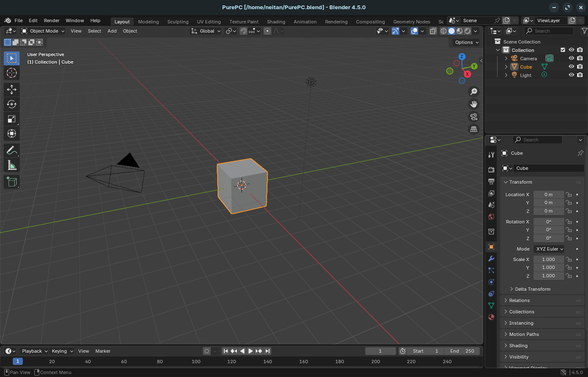The width and height of the screenshot is (588, 377).
Task: Click the viewport zoom magnifier icon
Action: [x=473, y=91]
